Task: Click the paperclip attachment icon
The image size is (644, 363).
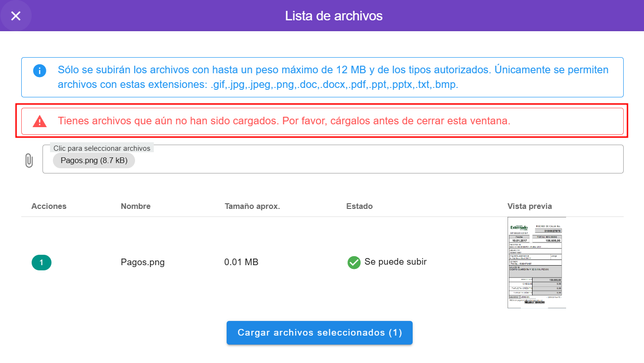Action: pyautogui.click(x=29, y=161)
